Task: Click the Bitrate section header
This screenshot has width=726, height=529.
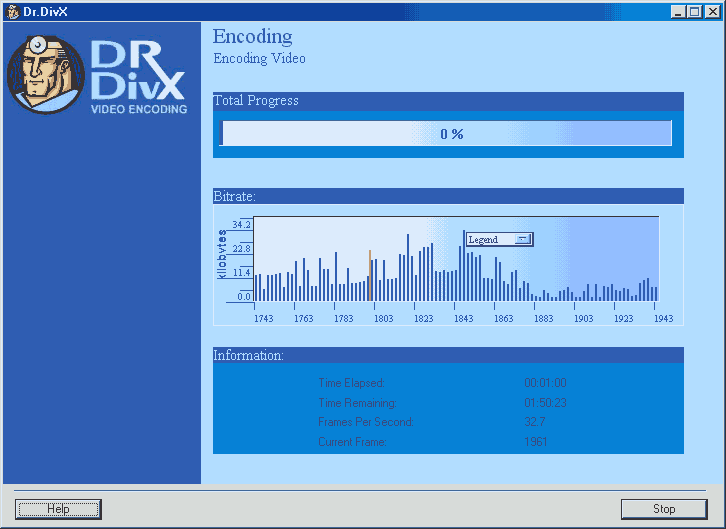Action: 235,196
